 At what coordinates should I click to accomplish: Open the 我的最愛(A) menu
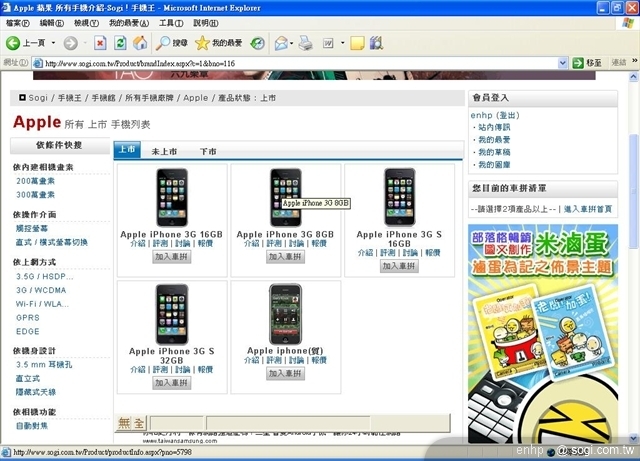[129, 23]
